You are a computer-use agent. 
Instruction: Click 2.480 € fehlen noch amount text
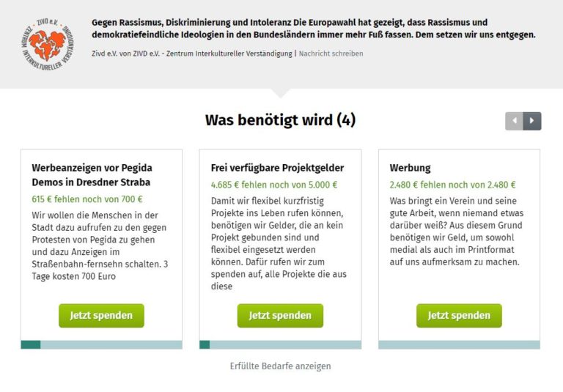pyautogui.click(x=452, y=185)
